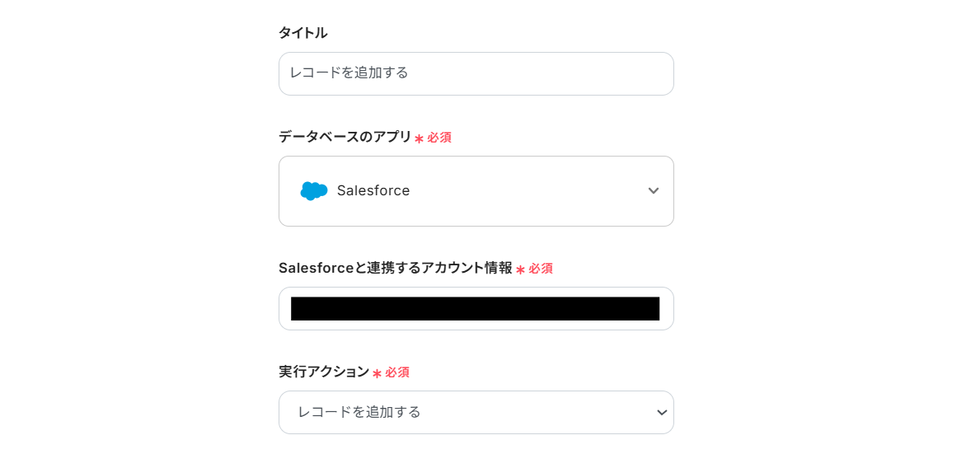The height and width of the screenshot is (468, 980).
Task: Click the Salesforce text in the app selector
Action: (373, 191)
